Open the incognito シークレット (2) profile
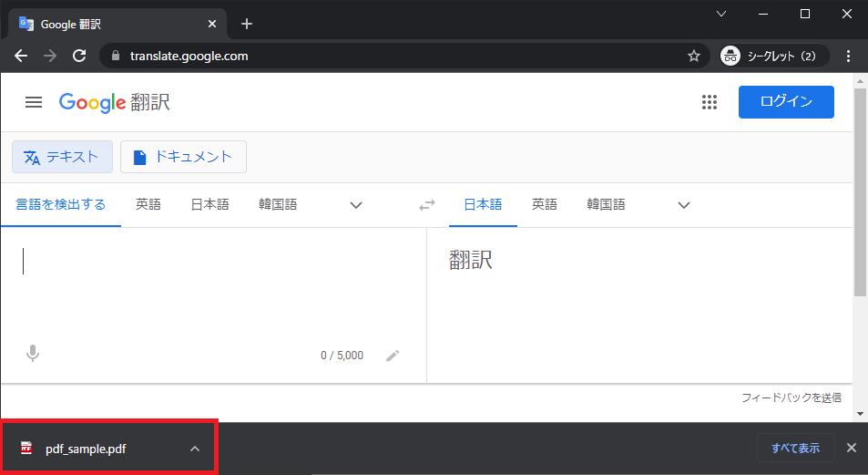Screen dimensions: 868x475 pyautogui.click(x=774, y=56)
